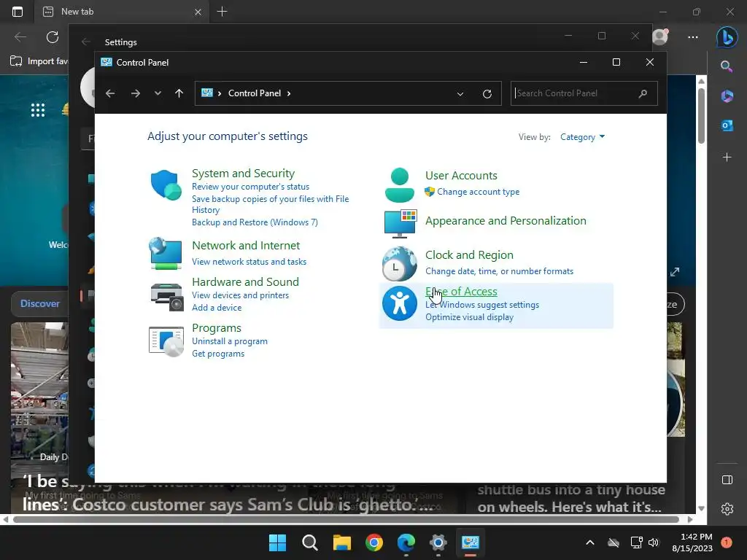
Task: Open Hardware and Sound printer icon
Action: tap(167, 297)
